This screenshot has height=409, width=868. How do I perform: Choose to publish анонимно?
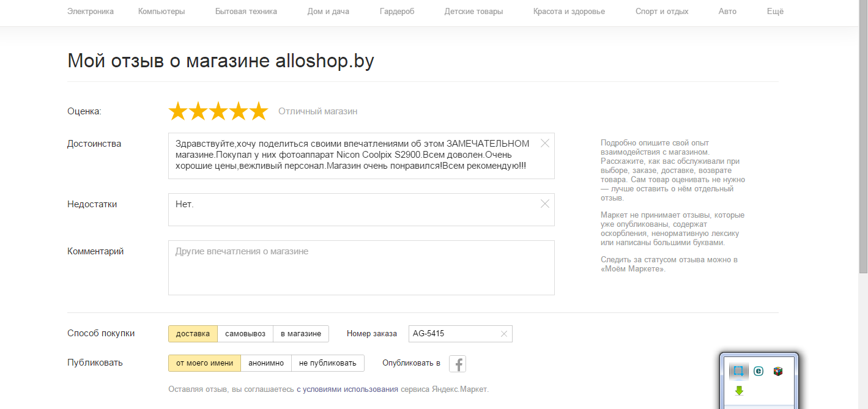tap(266, 363)
